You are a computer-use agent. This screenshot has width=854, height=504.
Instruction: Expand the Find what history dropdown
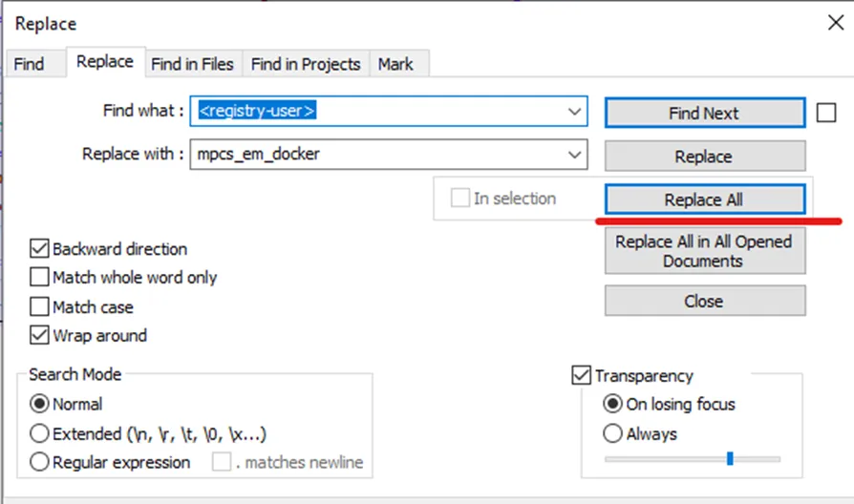click(x=574, y=112)
